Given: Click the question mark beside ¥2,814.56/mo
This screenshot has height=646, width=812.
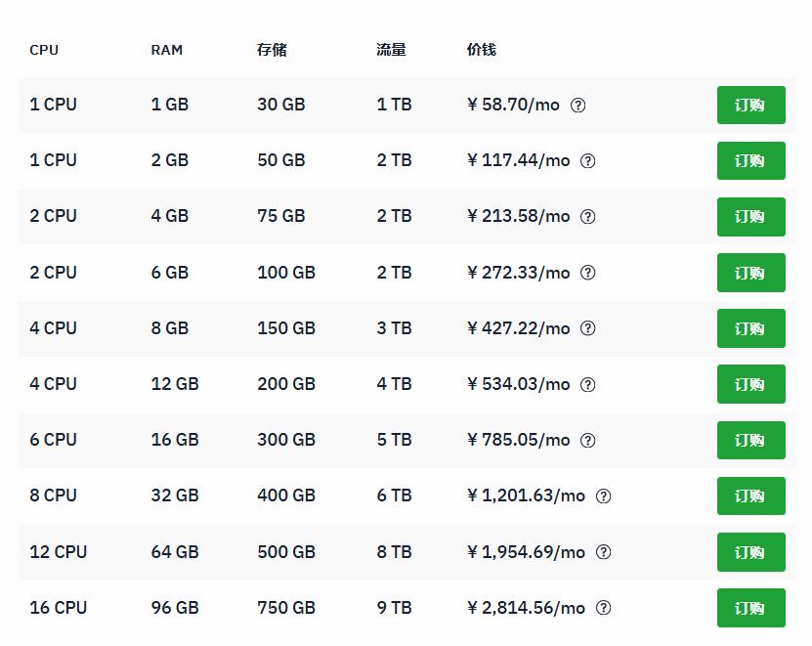Looking at the screenshot, I should point(603,607).
